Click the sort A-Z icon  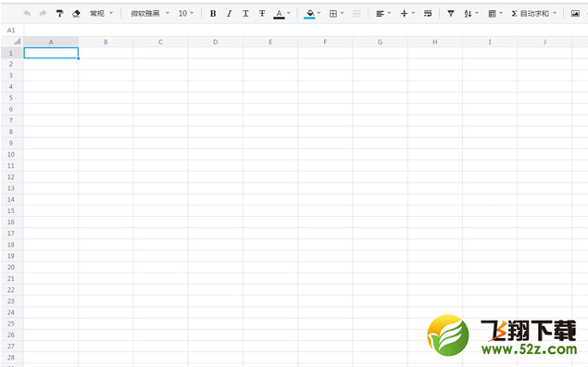[x=468, y=14]
